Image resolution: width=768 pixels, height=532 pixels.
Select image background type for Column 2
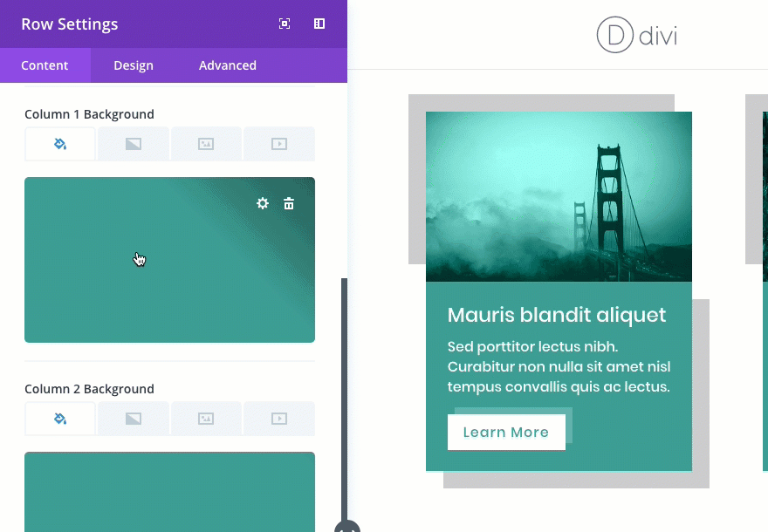[x=206, y=419]
